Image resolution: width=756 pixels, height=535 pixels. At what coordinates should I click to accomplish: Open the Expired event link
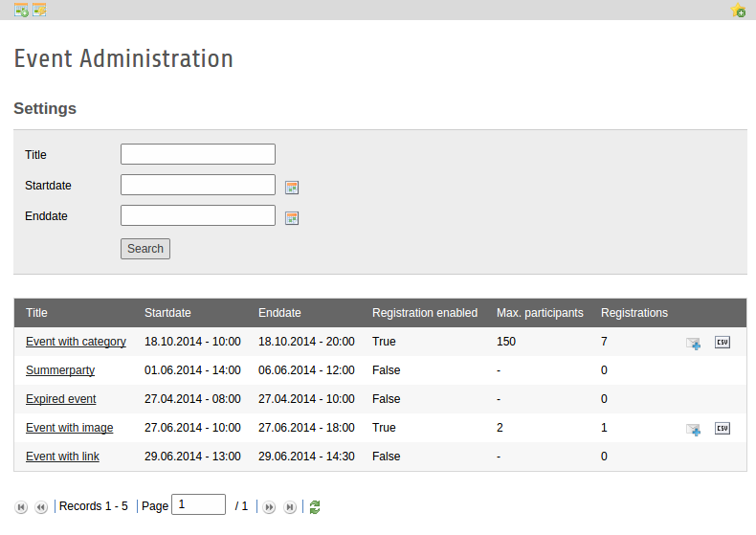(60, 399)
